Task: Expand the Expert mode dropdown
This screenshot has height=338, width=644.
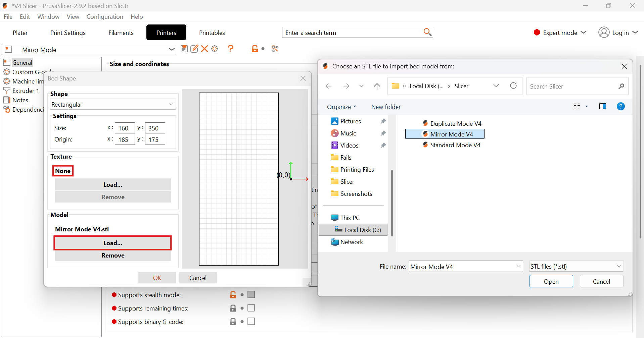Action: click(584, 32)
